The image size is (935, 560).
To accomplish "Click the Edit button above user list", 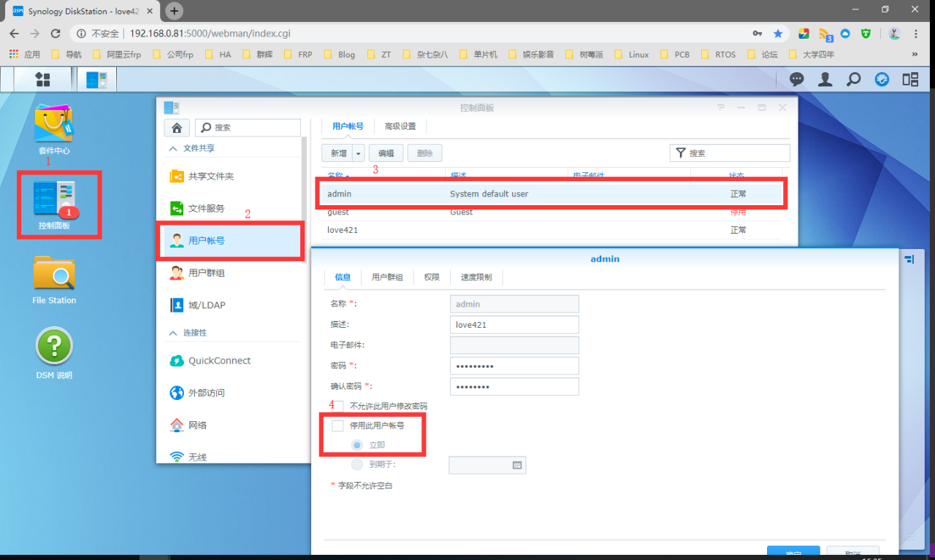I will tap(386, 153).
